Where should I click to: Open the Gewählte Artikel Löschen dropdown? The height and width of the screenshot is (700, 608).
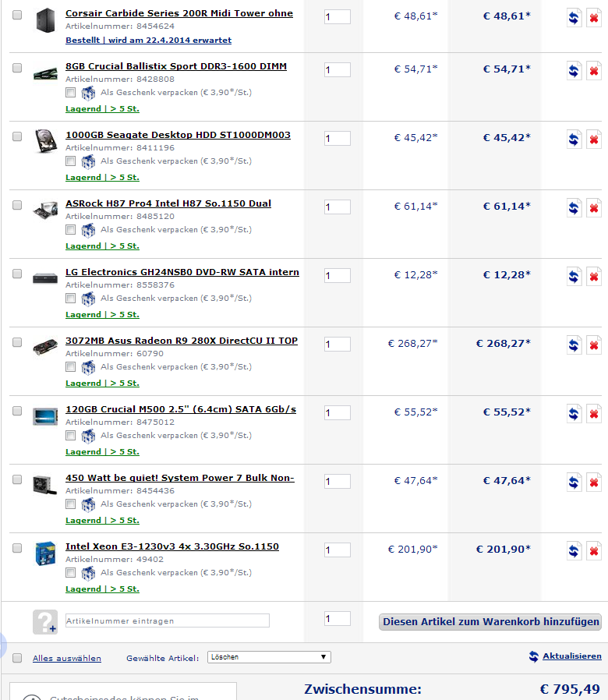coord(269,657)
